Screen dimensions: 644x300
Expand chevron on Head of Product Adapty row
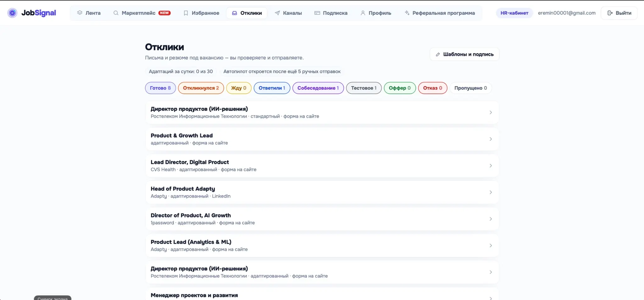491,192
